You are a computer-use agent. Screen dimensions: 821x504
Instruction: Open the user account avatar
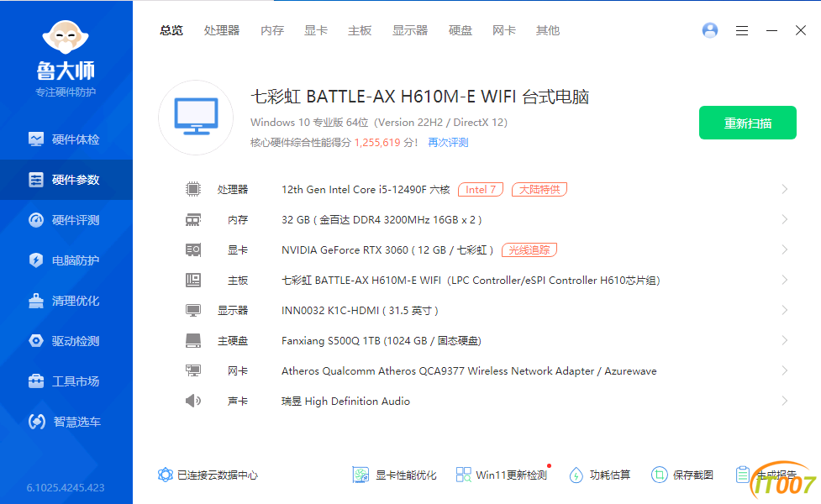coord(710,30)
